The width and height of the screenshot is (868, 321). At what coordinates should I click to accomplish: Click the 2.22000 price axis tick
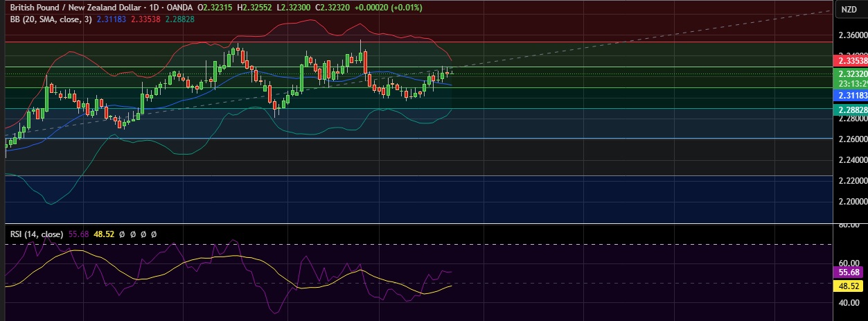click(852, 180)
